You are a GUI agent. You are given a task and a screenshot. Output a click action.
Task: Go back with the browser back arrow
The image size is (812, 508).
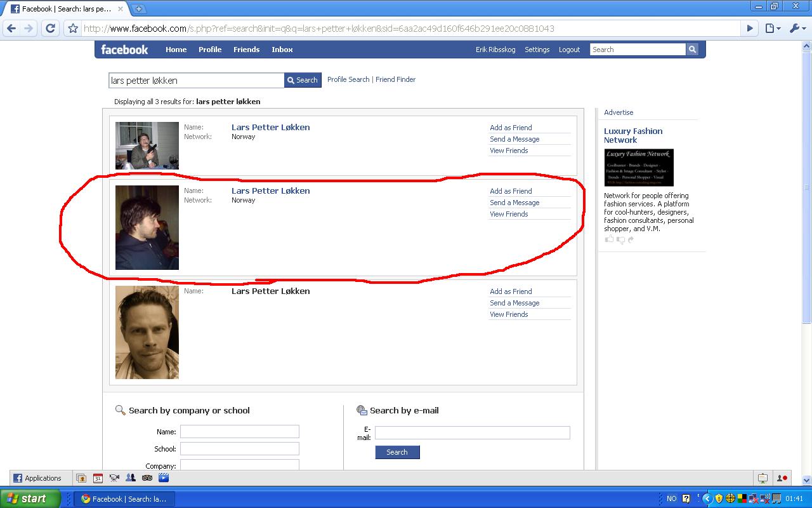click(11, 29)
